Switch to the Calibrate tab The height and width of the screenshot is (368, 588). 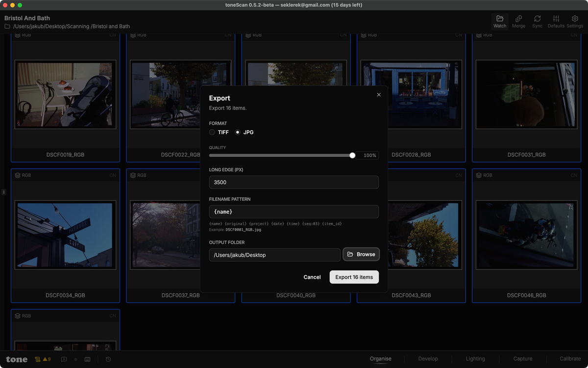point(570,359)
